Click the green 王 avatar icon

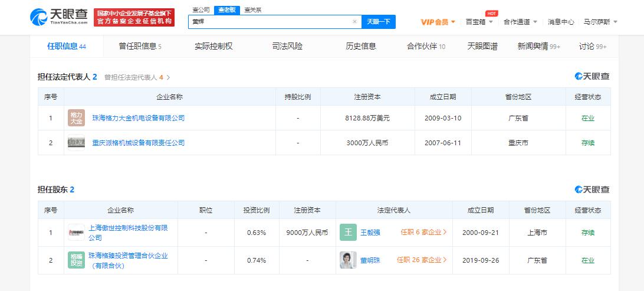pyautogui.click(x=348, y=233)
